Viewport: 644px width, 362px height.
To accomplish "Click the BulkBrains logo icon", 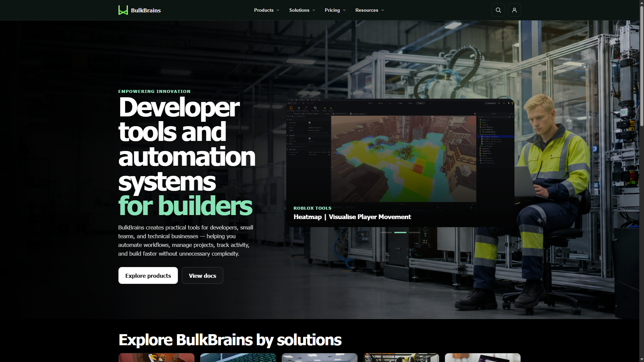I will pos(123,10).
